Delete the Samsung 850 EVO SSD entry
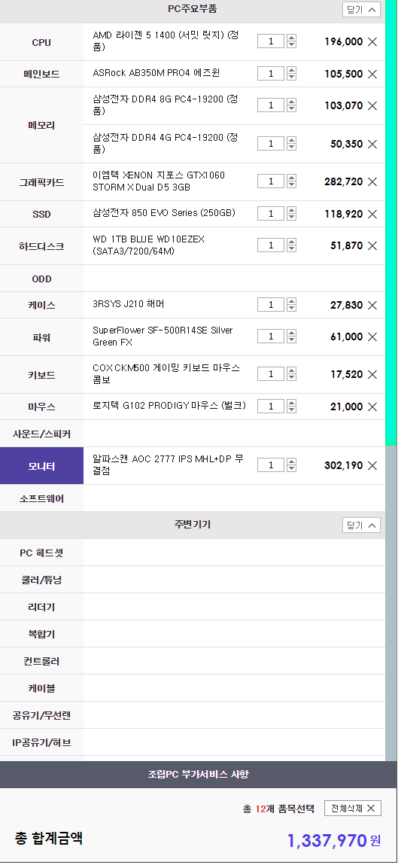 (372, 214)
